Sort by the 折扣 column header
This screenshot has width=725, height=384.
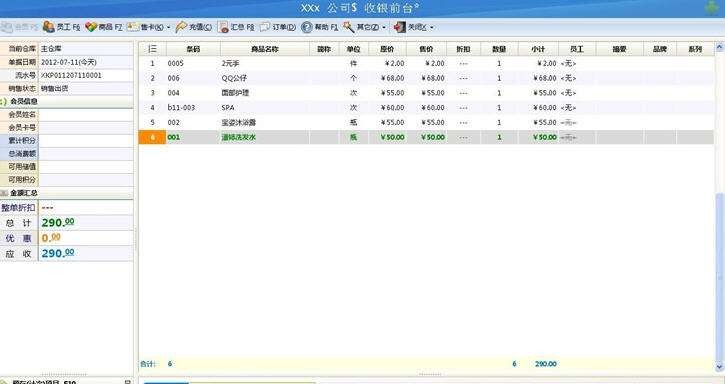pyautogui.click(x=463, y=49)
